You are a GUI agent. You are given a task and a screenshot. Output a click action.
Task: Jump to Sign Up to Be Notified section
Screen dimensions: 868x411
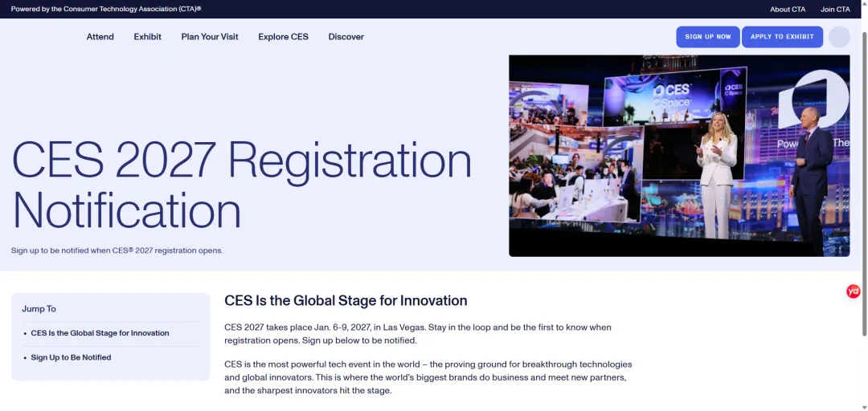71,357
